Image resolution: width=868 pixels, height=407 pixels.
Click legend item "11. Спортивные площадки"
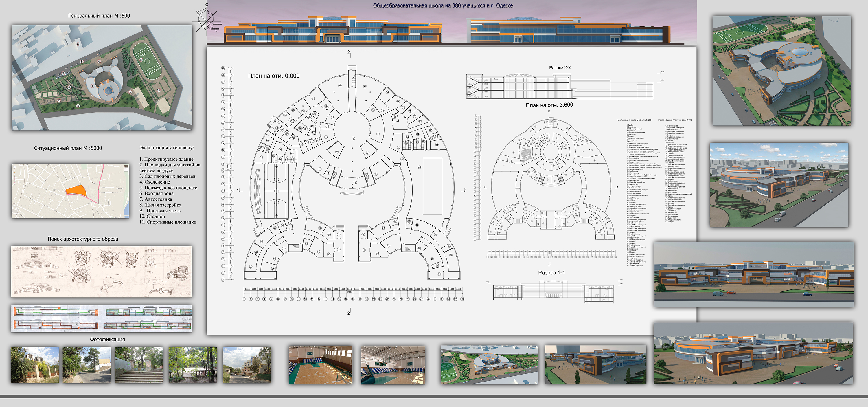click(x=168, y=222)
